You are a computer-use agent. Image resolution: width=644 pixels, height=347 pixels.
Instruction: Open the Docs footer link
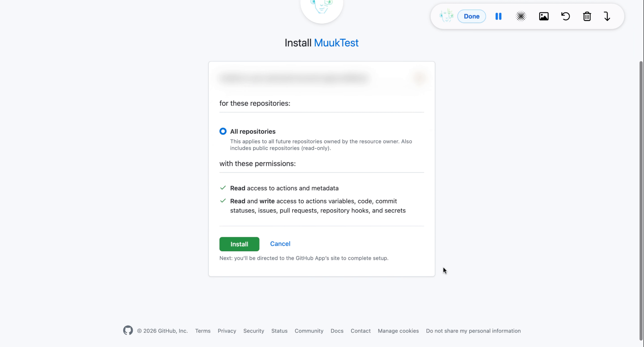pyautogui.click(x=337, y=331)
